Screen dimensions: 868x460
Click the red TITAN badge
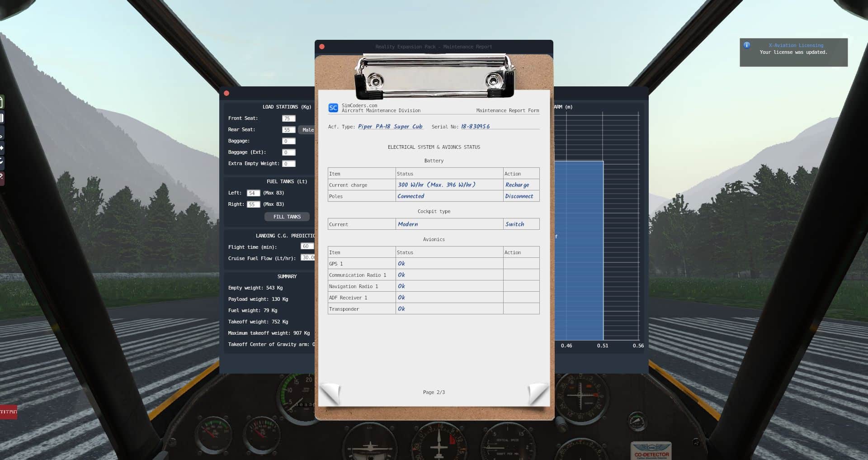pyautogui.click(x=8, y=412)
